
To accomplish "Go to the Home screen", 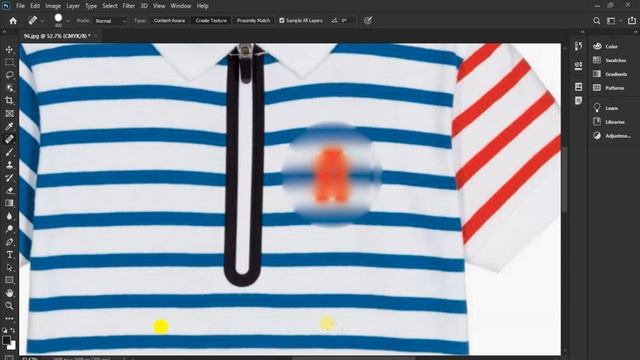I will (x=13, y=20).
